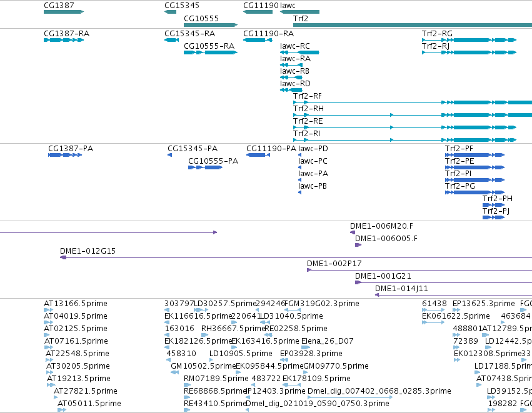This screenshot has height=413, width=532.
Task: Select the lawc-RB transcript label
Action: coord(294,71)
